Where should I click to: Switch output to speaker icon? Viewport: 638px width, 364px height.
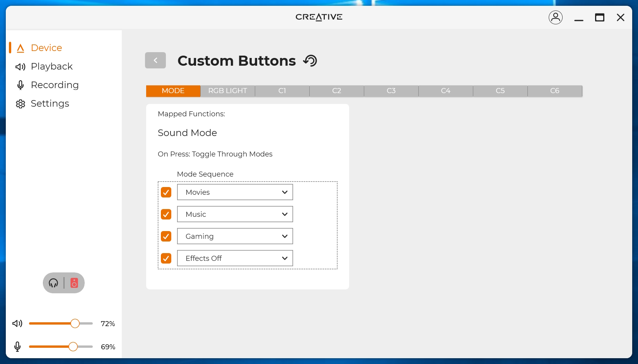[74, 283]
